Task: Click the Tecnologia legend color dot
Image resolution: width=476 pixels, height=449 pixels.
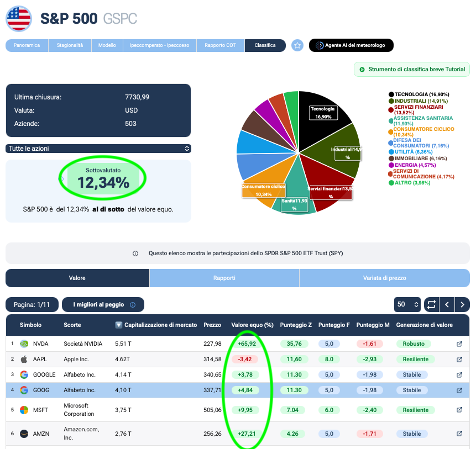Action: (x=391, y=94)
